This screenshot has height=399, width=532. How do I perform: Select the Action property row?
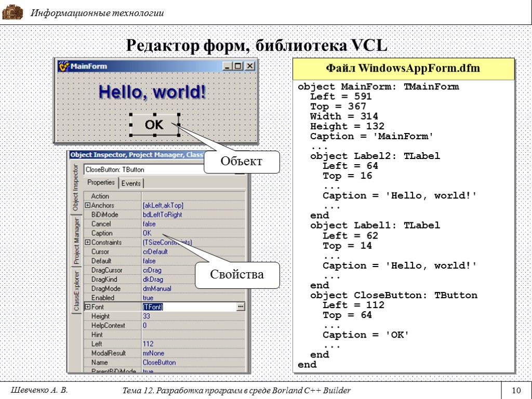164,196
